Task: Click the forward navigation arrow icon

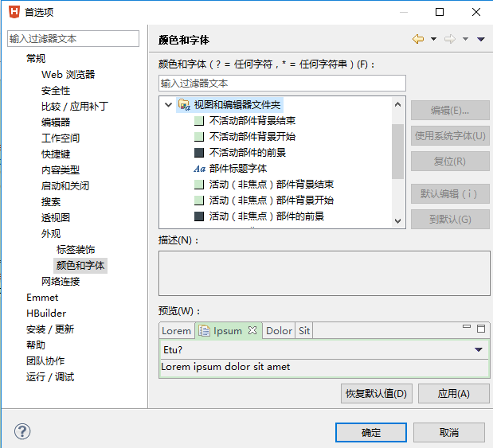Action: pos(450,39)
